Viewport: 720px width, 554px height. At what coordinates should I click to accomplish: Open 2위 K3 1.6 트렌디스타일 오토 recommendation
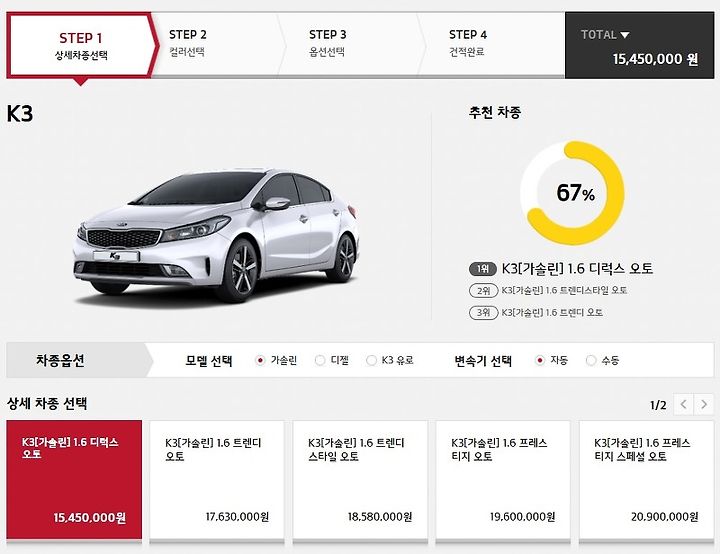pyautogui.click(x=564, y=291)
